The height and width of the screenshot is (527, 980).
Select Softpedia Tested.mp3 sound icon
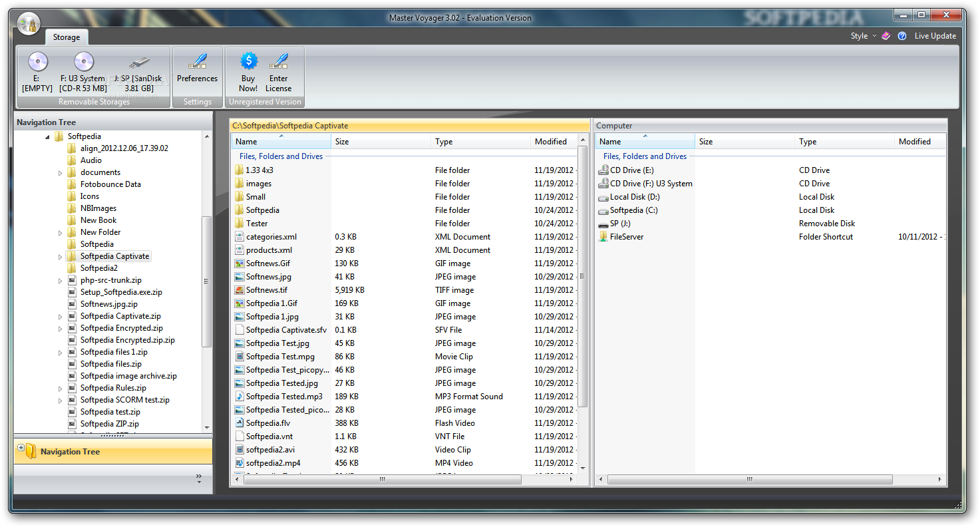(x=240, y=397)
